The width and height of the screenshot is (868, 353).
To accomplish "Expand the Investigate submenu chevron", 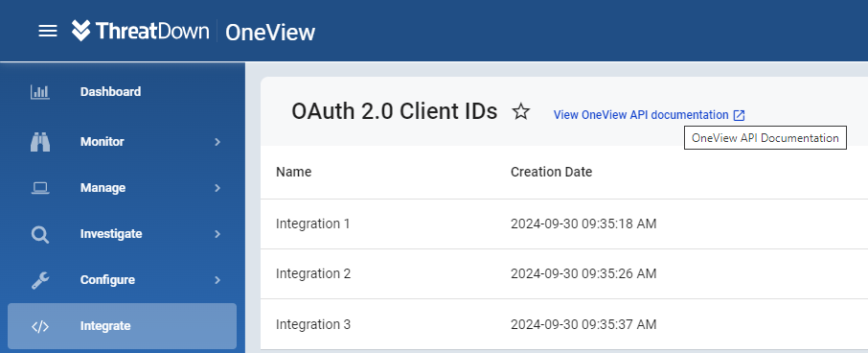I will pos(217,234).
